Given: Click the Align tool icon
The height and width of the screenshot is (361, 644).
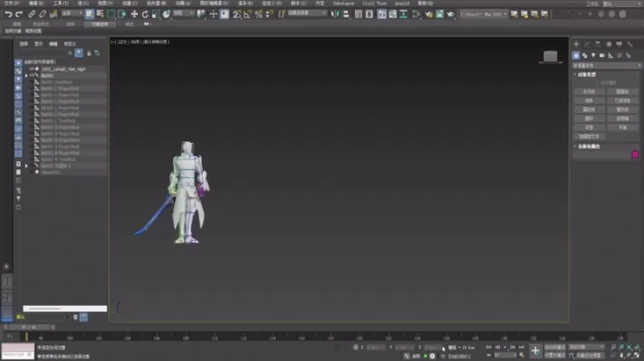Looking at the screenshot, I should (x=346, y=14).
